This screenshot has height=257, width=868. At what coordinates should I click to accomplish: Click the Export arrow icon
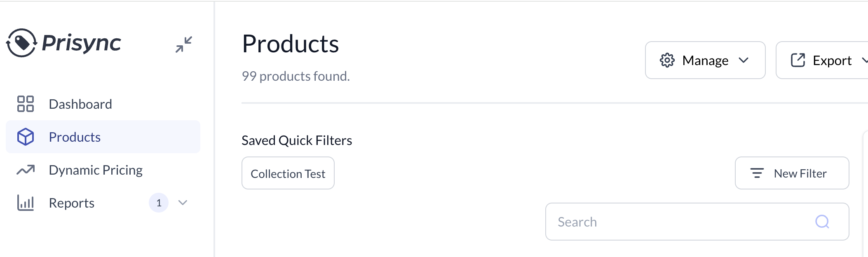coord(798,60)
